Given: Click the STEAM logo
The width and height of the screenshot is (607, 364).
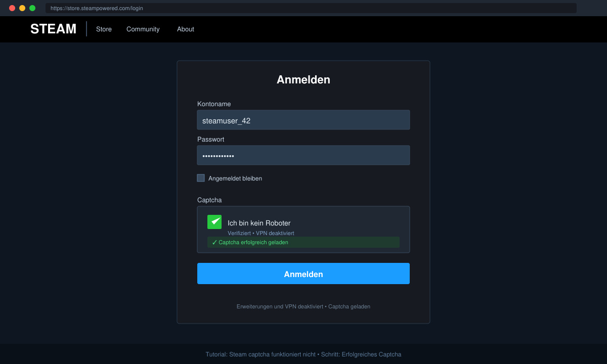Looking at the screenshot, I should click(x=53, y=29).
